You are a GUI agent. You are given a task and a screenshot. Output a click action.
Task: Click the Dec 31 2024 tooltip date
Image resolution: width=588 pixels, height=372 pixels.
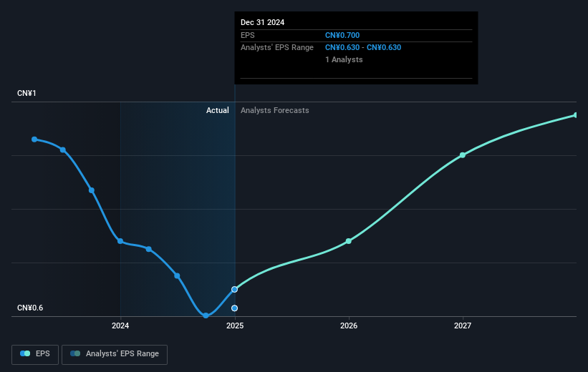tap(263, 22)
